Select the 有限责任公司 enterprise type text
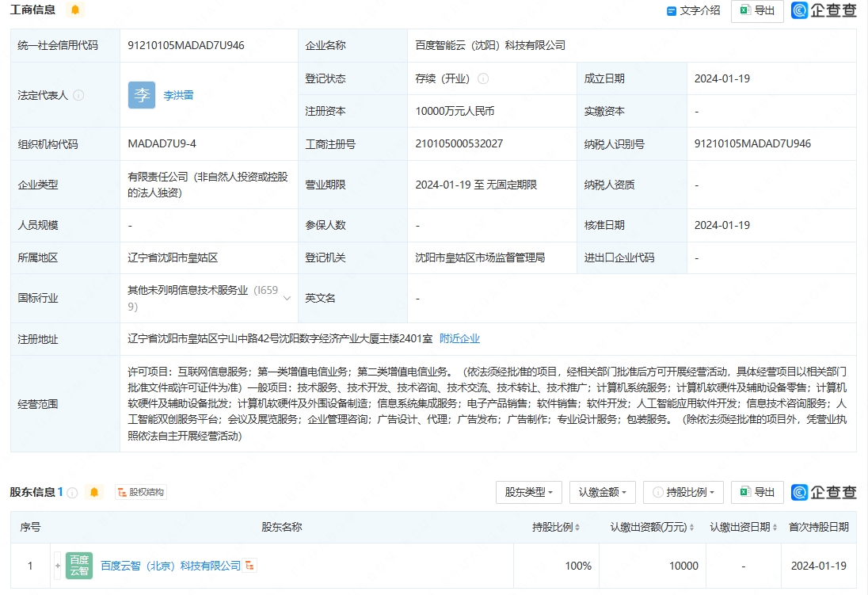Image resolution: width=868 pixels, height=595 pixels. (207, 185)
